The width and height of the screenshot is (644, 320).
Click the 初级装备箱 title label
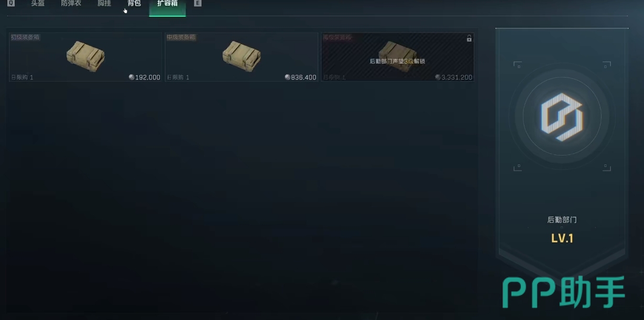[x=25, y=37]
